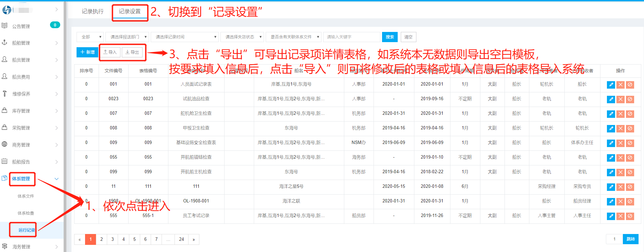Screen dimensions: 644x252
Task: Go to previous page arrow
Action: (x=80, y=239)
